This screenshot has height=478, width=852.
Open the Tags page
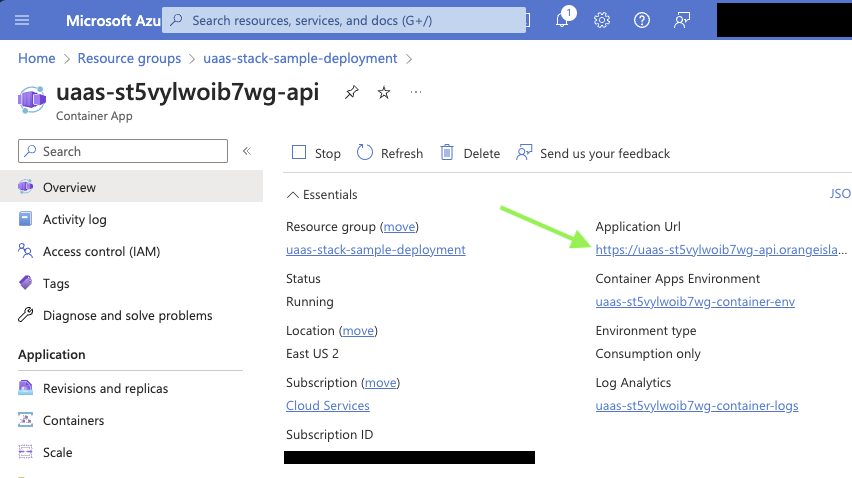[56, 283]
